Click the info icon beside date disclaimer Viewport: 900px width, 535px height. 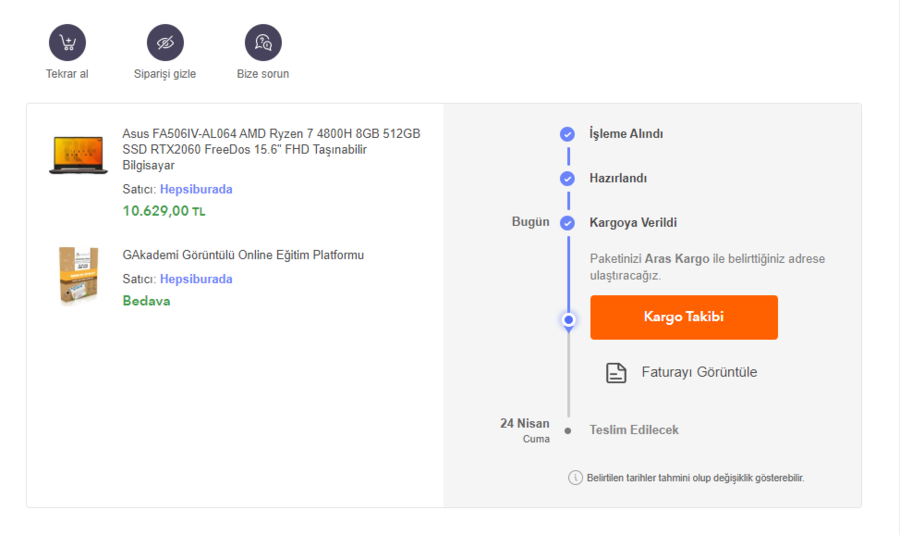click(x=575, y=477)
